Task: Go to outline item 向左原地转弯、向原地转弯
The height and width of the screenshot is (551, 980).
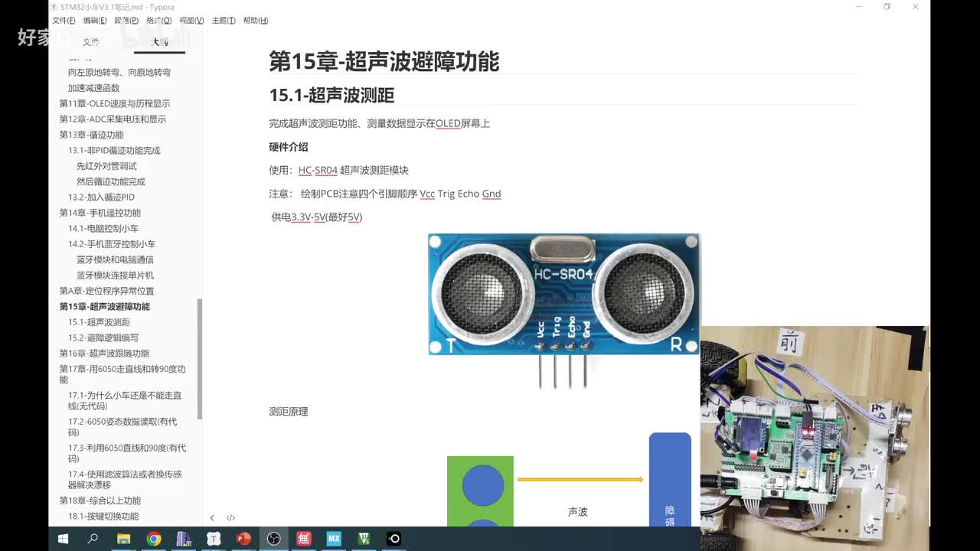Action: [119, 73]
